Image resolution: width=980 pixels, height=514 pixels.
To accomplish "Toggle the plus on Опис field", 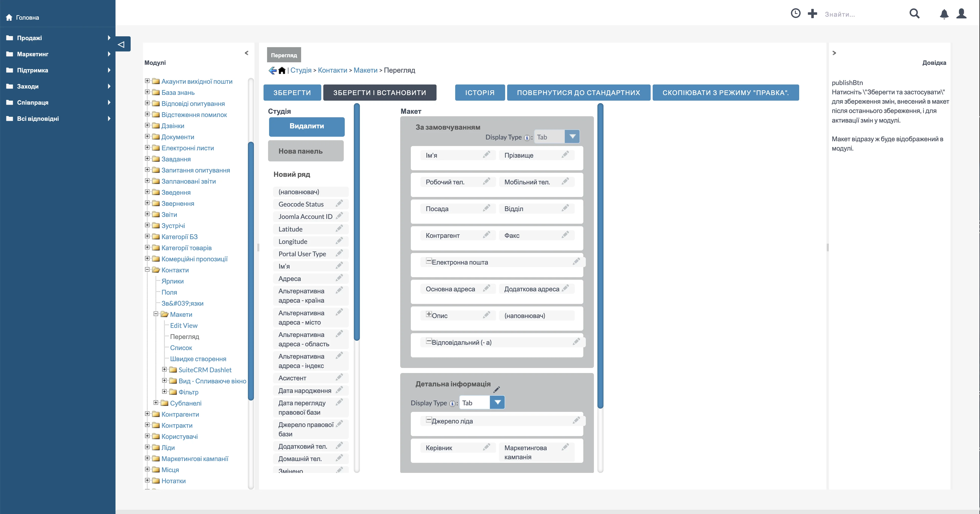I will click(x=429, y=314).
